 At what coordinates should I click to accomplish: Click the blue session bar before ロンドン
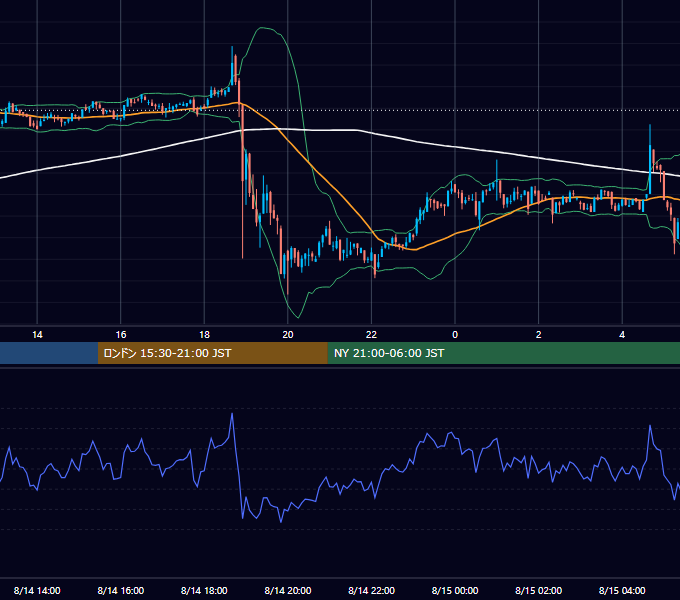point(49,353)
